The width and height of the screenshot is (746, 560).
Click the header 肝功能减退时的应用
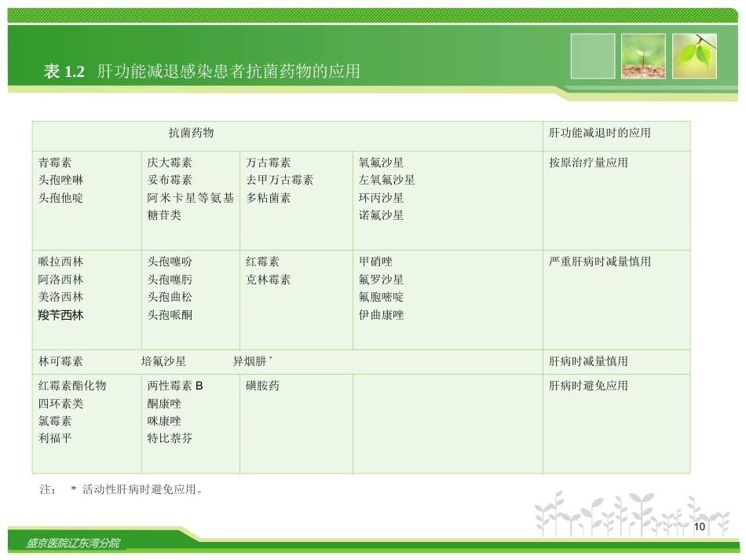tap(599, 133)
